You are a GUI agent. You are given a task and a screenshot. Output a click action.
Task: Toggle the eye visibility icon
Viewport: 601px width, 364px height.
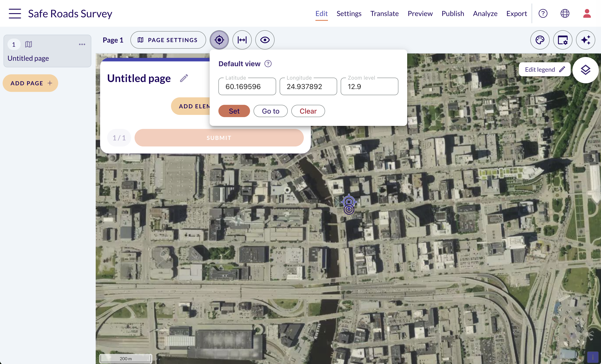coord(265,40)
